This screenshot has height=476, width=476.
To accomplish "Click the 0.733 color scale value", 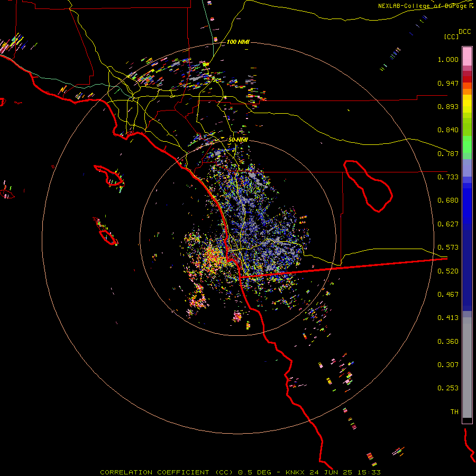I will (x=448, y=177).
